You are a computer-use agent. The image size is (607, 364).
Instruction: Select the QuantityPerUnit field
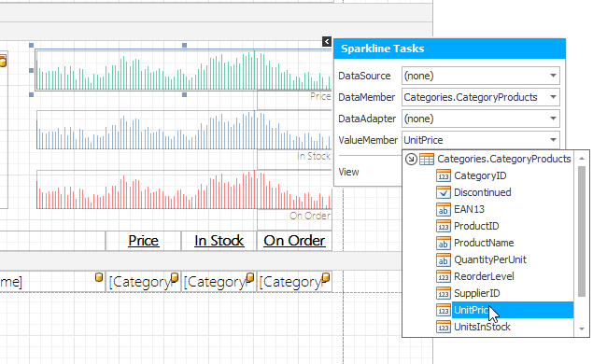pos(489,259)
